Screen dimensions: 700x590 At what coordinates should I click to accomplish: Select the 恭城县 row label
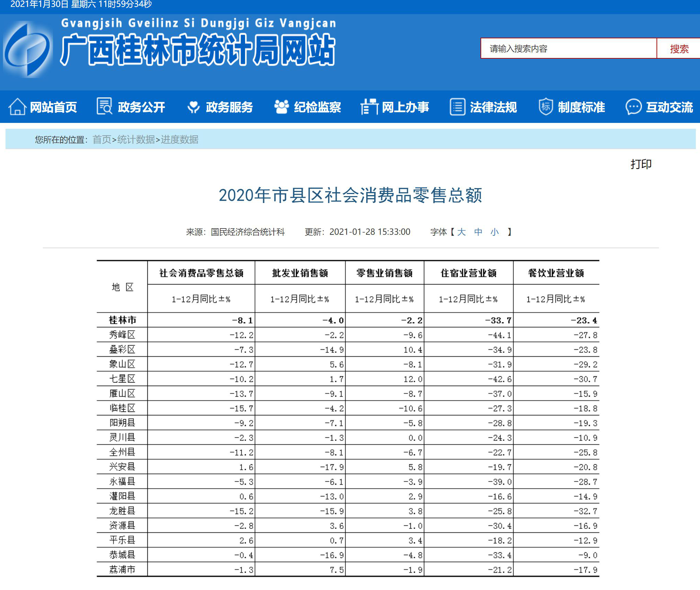[x=122, y=555]
